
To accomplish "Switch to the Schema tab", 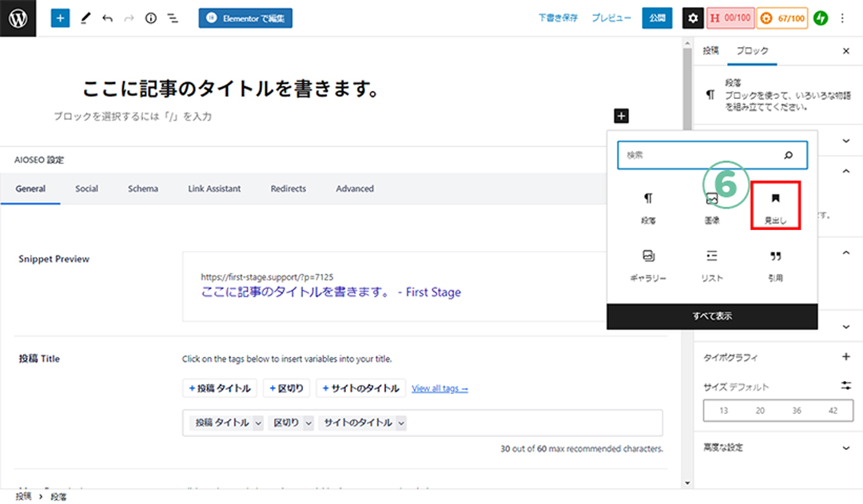I will [x=143, y=189].
